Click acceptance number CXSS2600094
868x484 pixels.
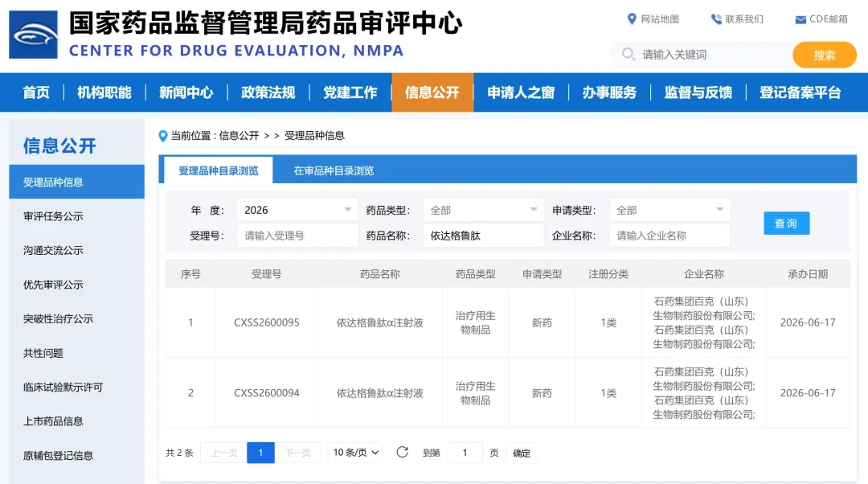coord(266,392)
